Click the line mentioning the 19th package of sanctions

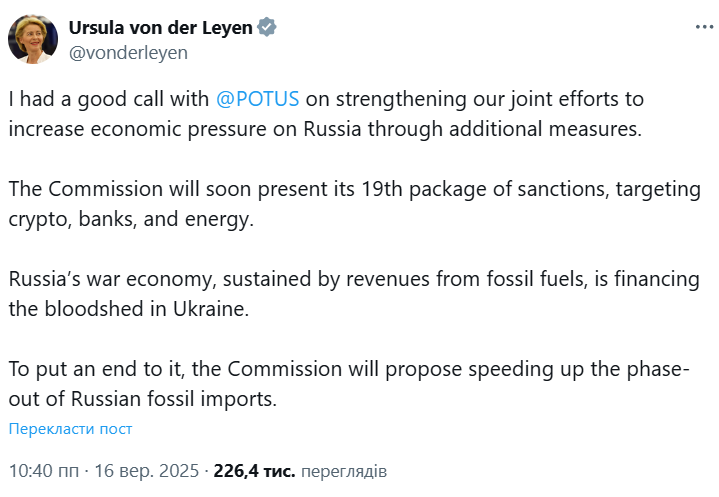coord(341,190)
